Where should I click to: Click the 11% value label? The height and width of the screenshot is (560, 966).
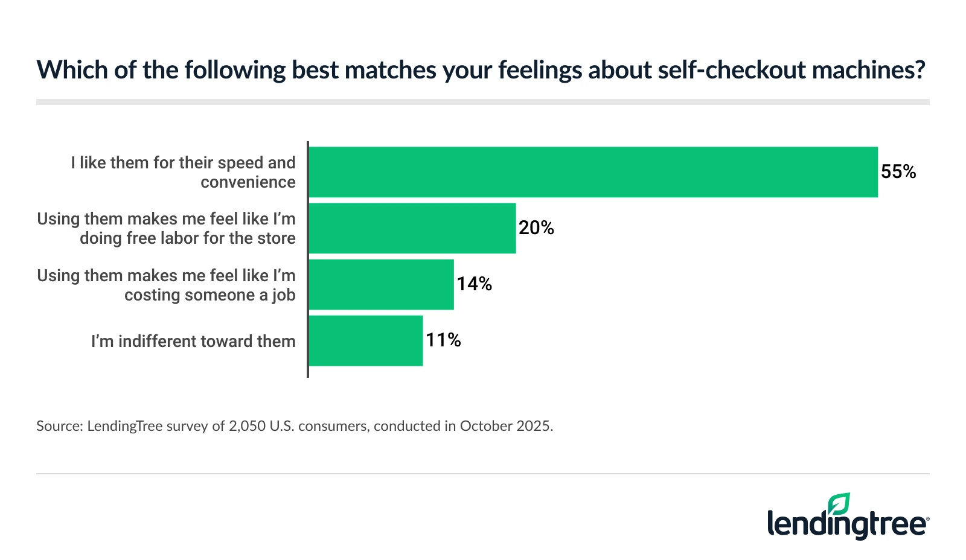[443, 340]
